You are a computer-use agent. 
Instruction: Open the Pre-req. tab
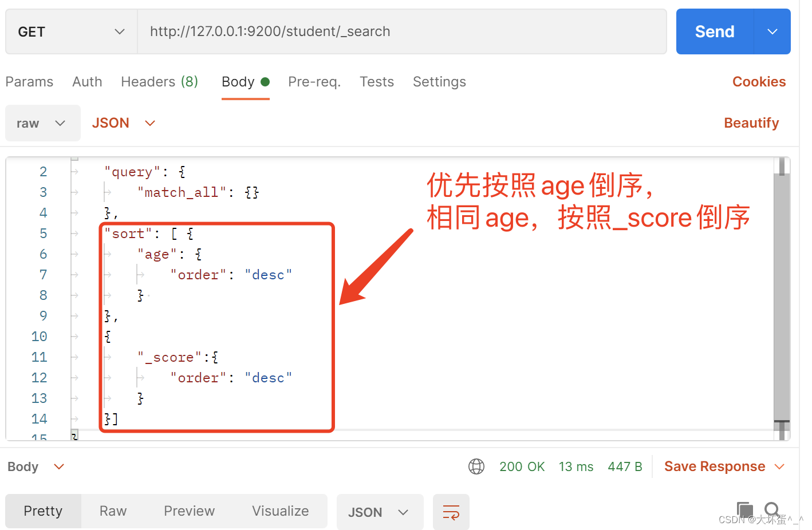coord(314,82)
